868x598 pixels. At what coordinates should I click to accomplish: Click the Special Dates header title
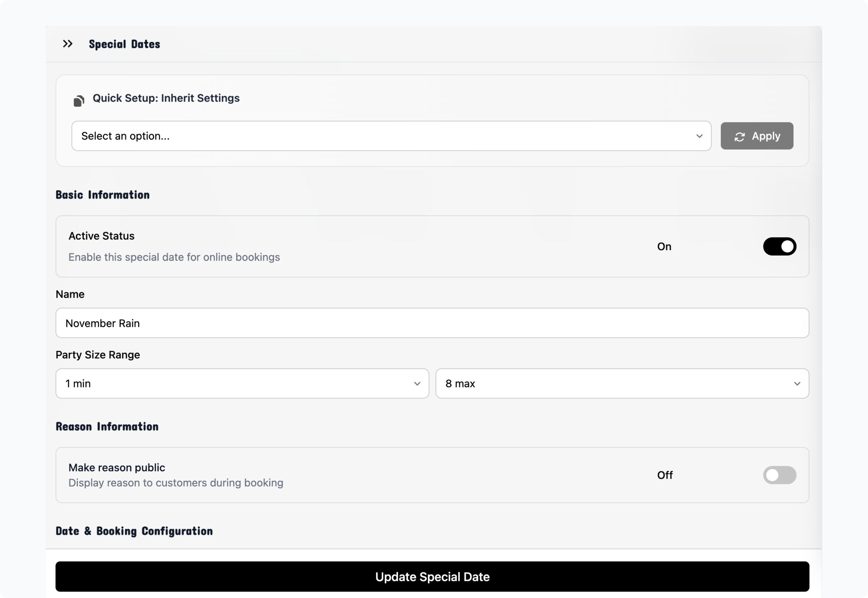coord(124,44)
